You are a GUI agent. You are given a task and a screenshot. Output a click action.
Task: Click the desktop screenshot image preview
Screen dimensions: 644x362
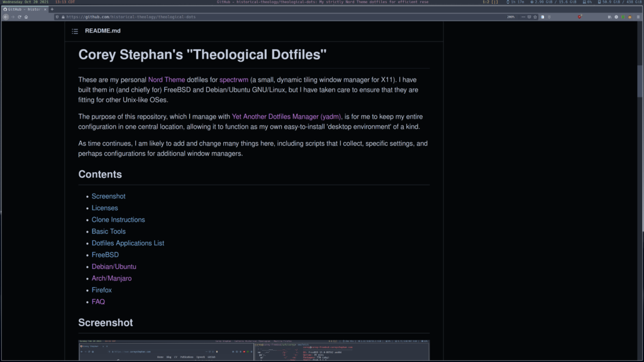pyautogui.click(x=254, y=350)
